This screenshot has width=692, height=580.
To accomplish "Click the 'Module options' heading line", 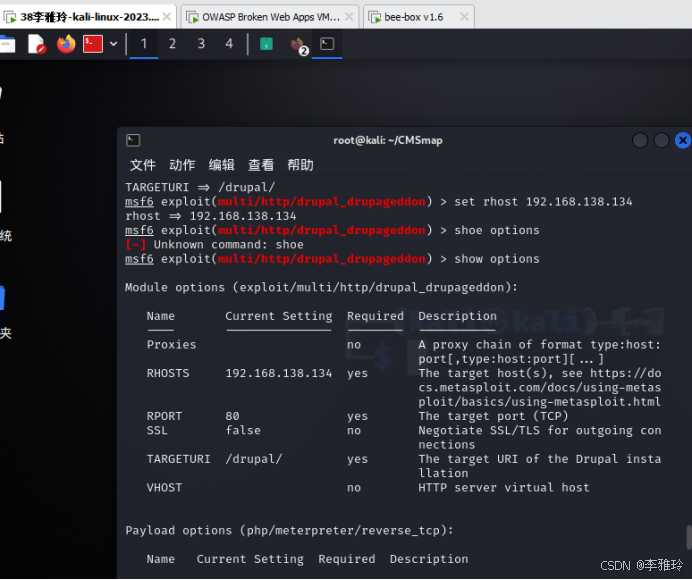I will click(x=321, y=287).
